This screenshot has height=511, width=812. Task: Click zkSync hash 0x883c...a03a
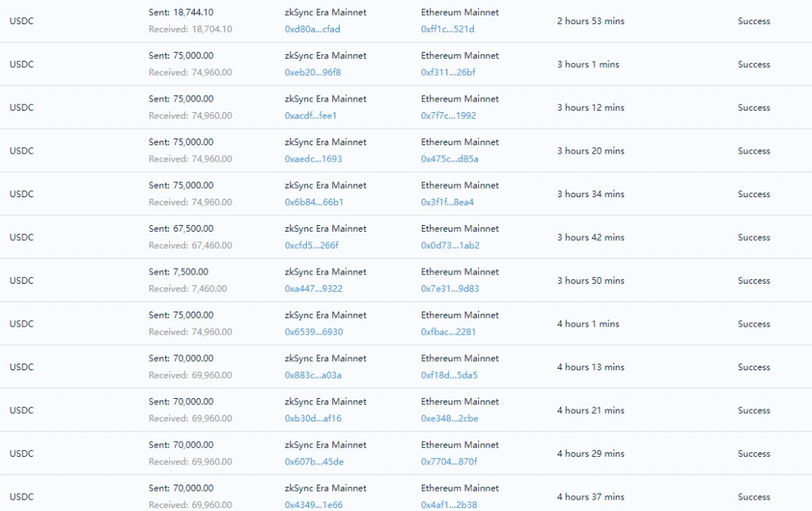tap(314, 376)
